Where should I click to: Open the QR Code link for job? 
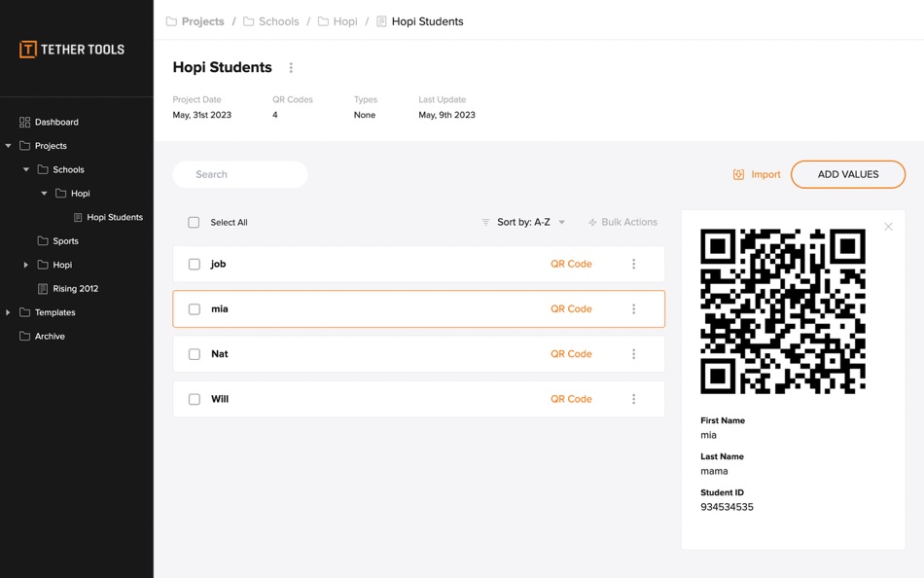[571, 264]
